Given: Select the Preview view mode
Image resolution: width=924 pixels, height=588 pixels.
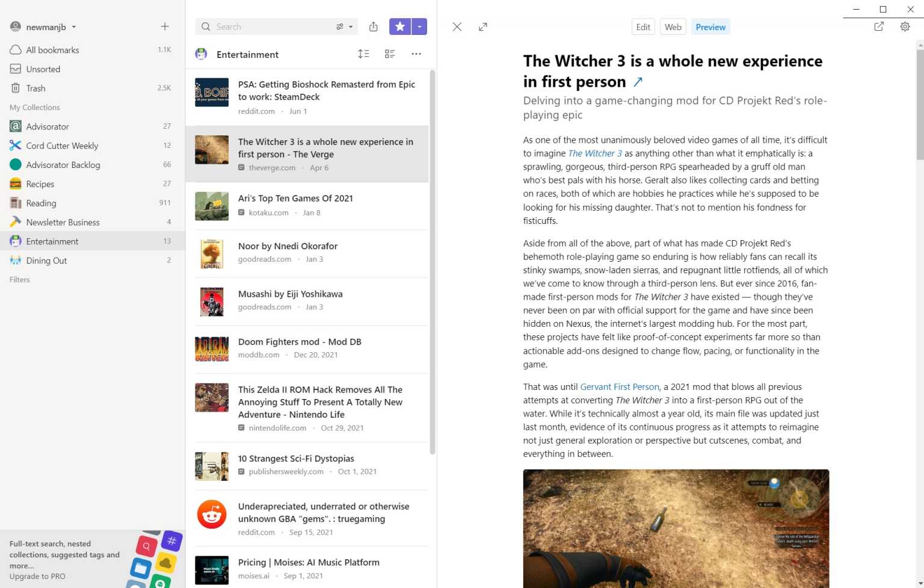Looking at the screenshot, I should click(710, 26).
